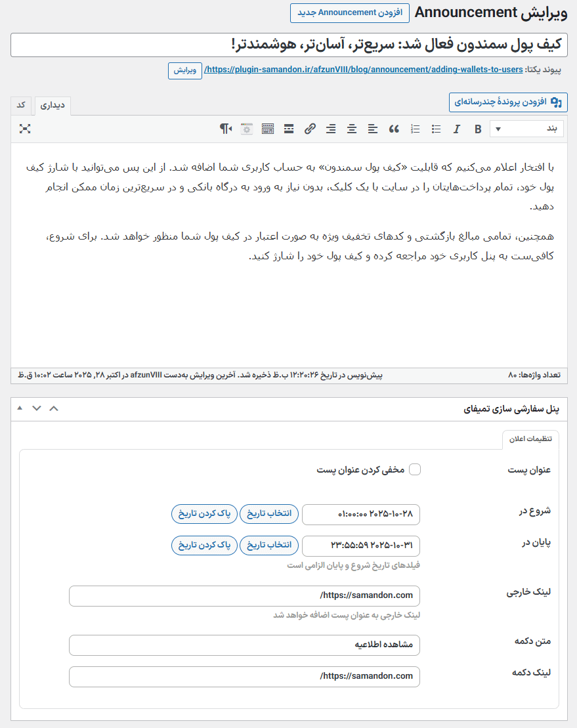
Task: Toggle bold formatting in the editor toolbar
Action: 478,129
